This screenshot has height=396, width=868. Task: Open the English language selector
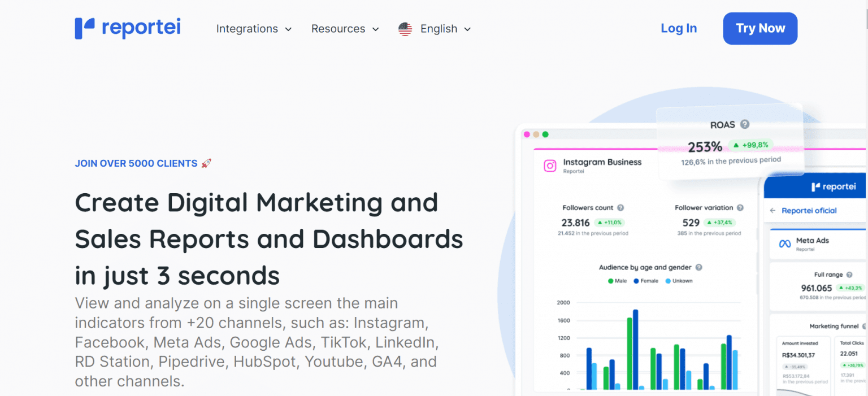coord(439,28)
